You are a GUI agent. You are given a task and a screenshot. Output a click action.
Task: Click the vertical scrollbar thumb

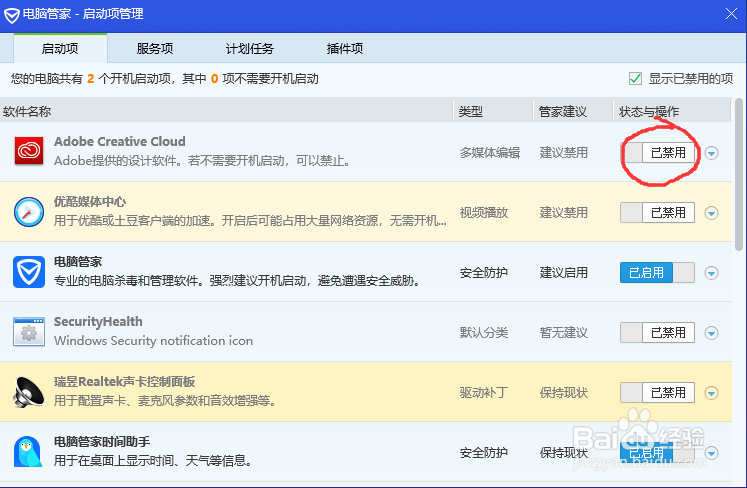(x=739, y=174)
